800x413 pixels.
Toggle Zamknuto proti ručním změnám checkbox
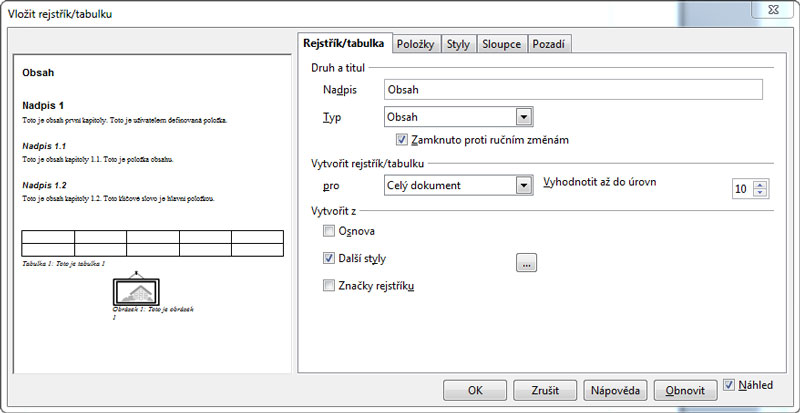(402, 139)
